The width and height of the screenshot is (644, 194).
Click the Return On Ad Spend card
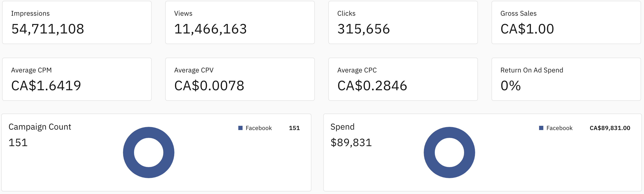click(x=566, y=79)
